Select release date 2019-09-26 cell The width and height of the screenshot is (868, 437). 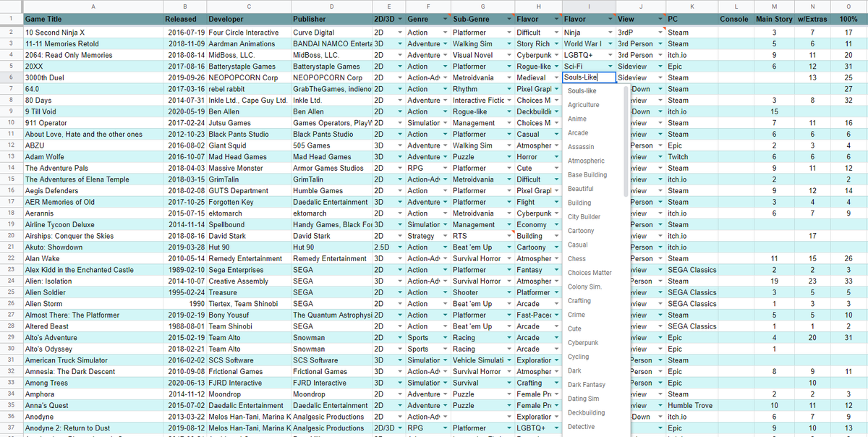point(184,77)
